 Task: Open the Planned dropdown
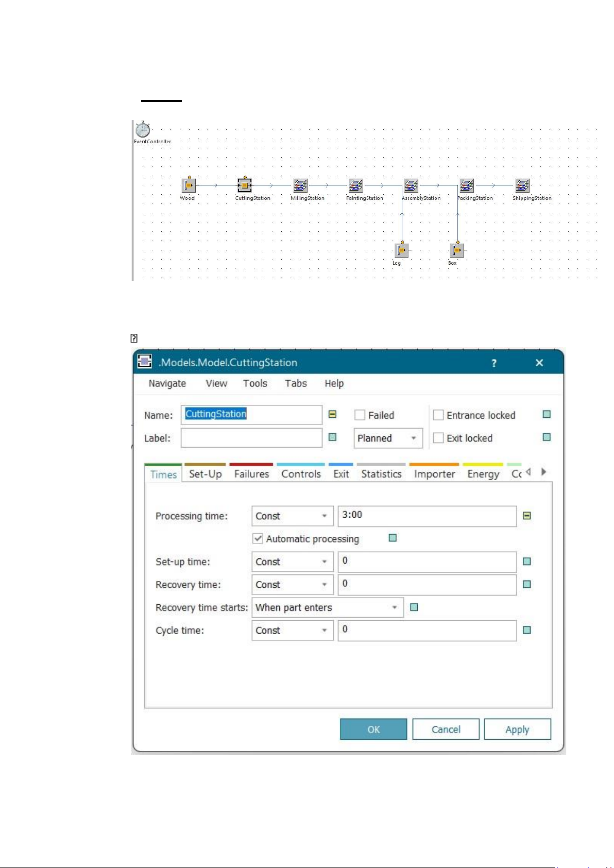(388, 438)
